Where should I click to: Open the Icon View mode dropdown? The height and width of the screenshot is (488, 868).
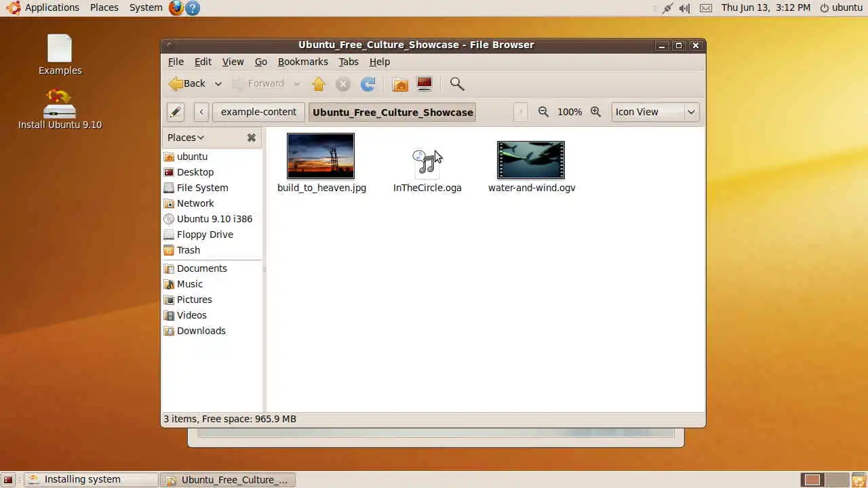[x=655, y=112]
